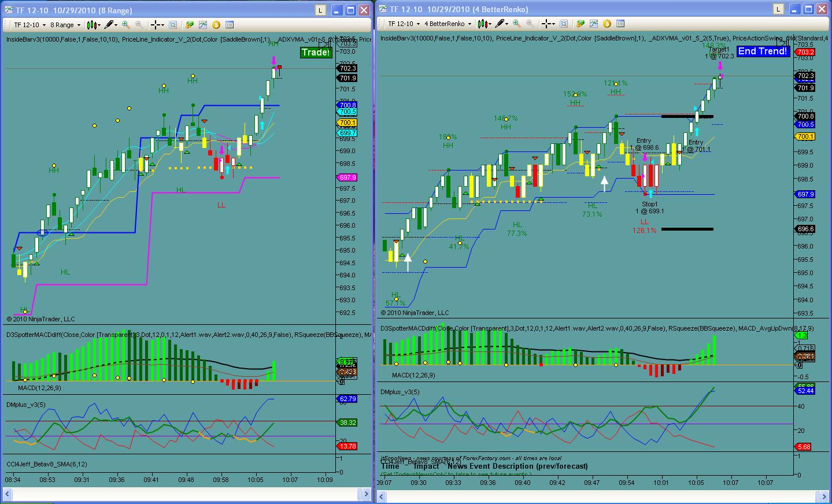Open the Data Box in the 8 Range window
This screenshot has height=504, width=832.
click(x=173, y=25)
